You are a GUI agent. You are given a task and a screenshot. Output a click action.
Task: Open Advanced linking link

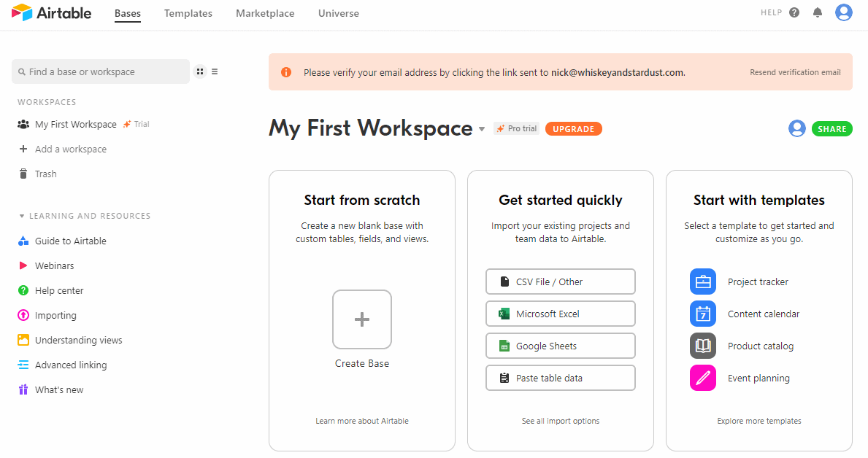coord(71,365)
